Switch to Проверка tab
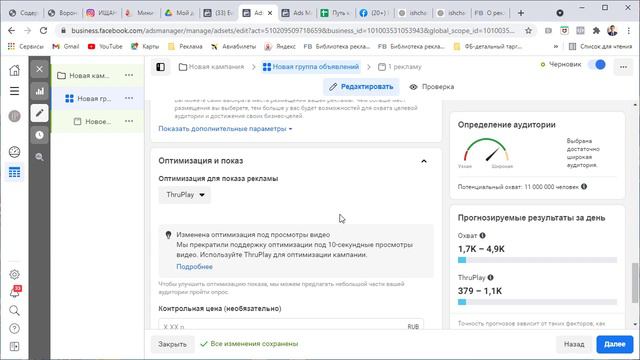Viewport: 640px width, 360px height. 432,87
